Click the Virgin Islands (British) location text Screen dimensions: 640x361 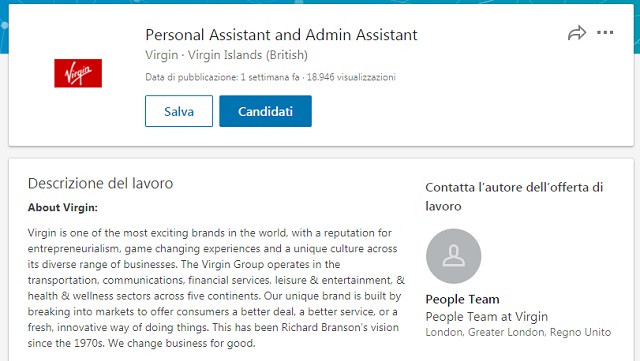pos(247,55)
